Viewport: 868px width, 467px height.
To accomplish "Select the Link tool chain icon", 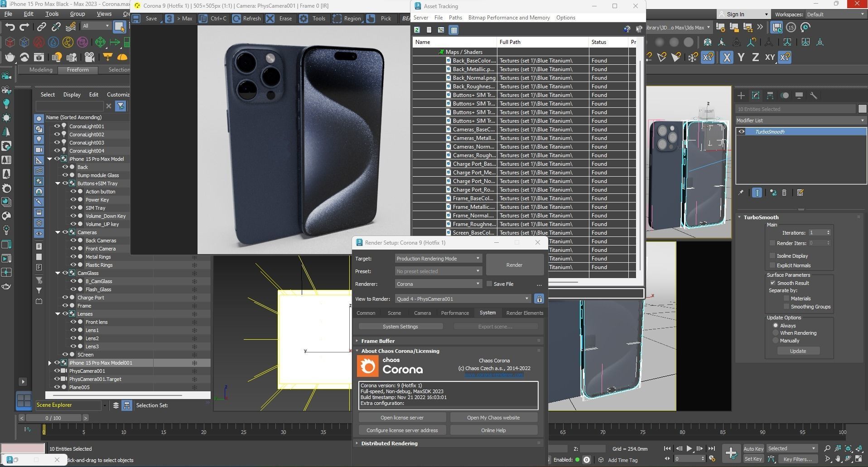I will (42, 27).
